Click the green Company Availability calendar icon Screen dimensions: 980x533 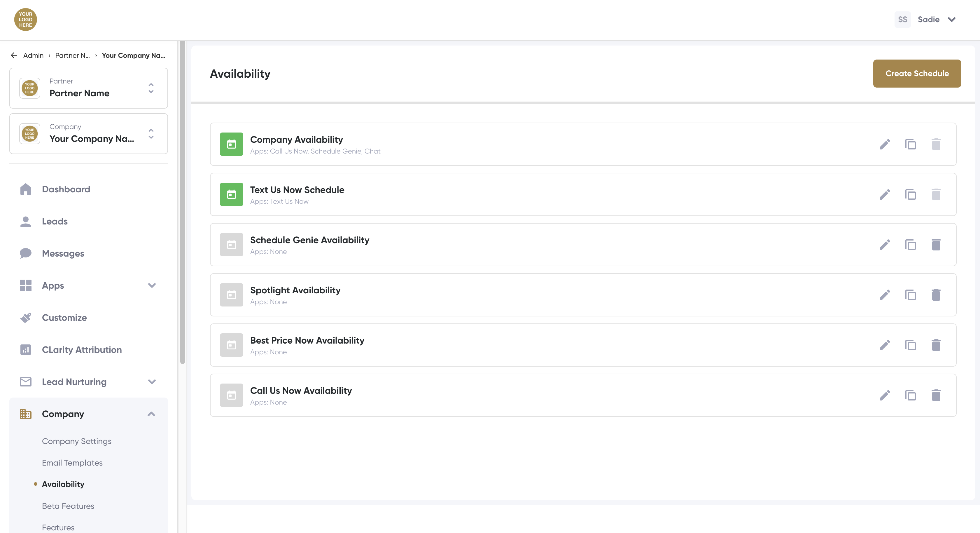pos(231,144)
